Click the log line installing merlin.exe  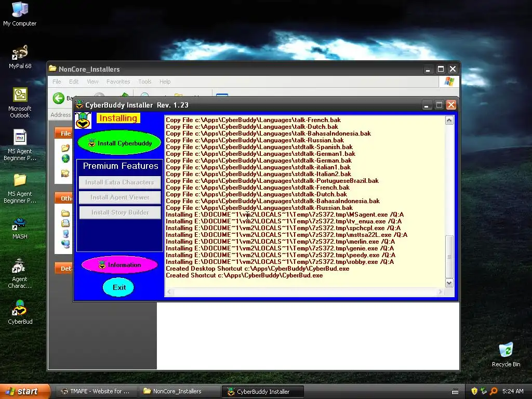coord(280,241)
